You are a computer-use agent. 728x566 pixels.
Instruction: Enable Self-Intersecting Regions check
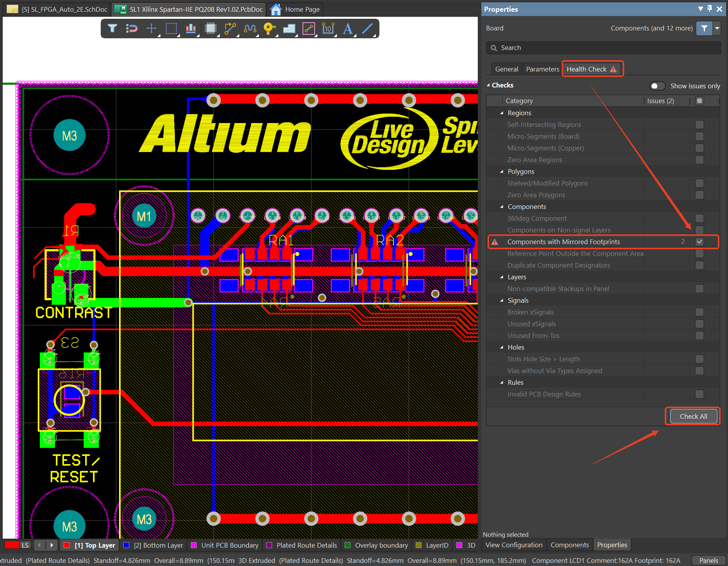700,125
